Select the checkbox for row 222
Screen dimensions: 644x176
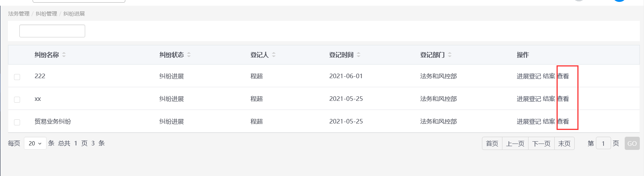pos(17,77)
